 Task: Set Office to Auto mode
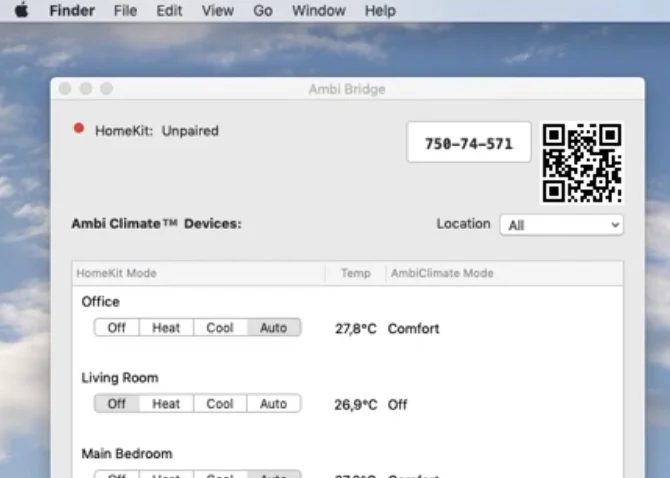point(273,328)
